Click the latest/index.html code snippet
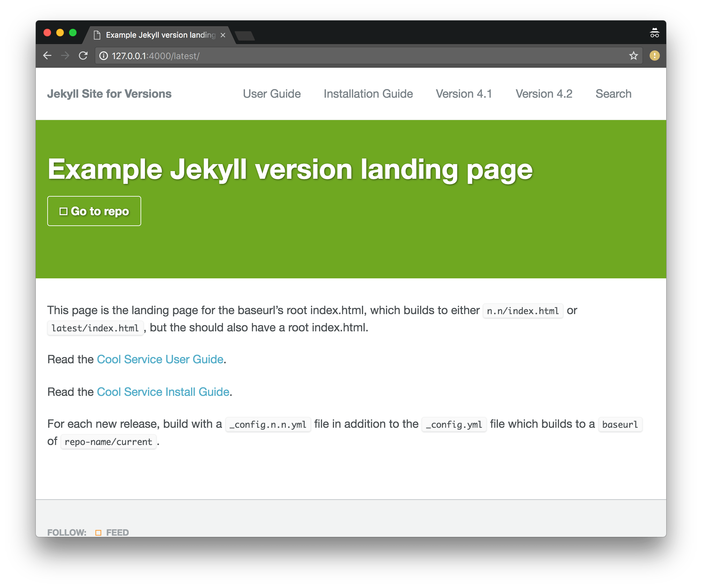Viewport: 702px width, 588px height. coord(95,328)
